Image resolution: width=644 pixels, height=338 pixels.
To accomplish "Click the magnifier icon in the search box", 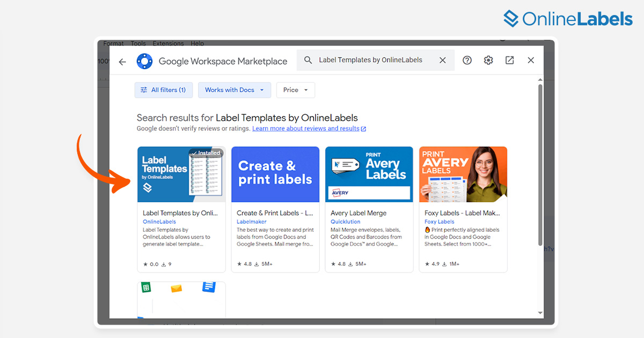I will (x=308, y=60).
